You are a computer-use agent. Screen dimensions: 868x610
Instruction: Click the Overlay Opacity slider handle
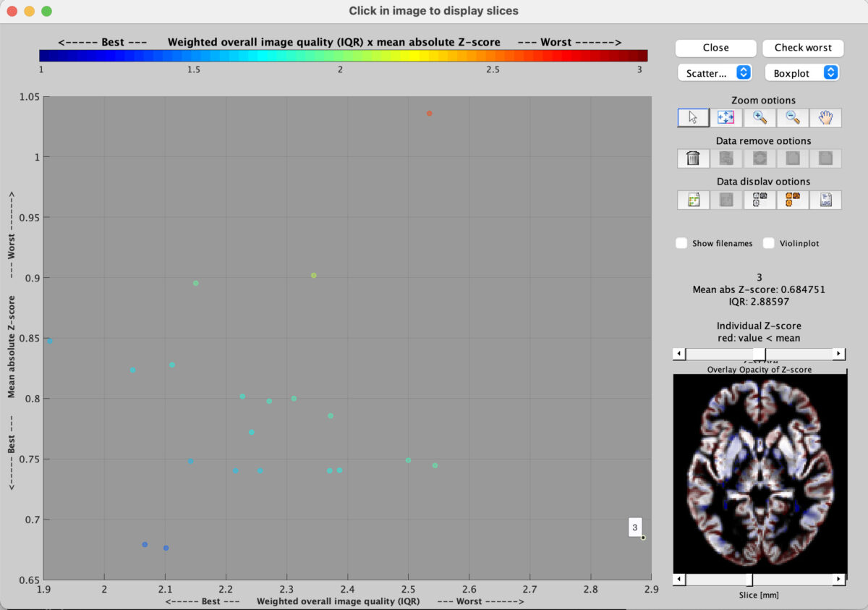click(759, 354)
